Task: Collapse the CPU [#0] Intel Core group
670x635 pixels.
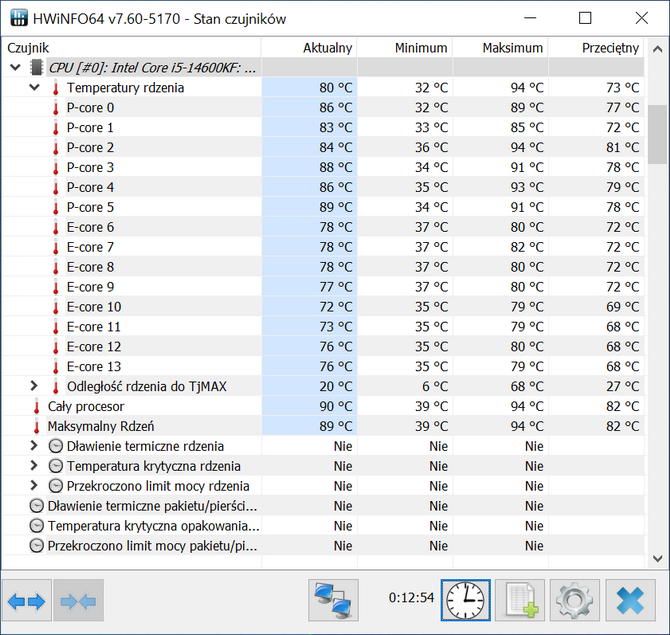Action: click(15, 68)
